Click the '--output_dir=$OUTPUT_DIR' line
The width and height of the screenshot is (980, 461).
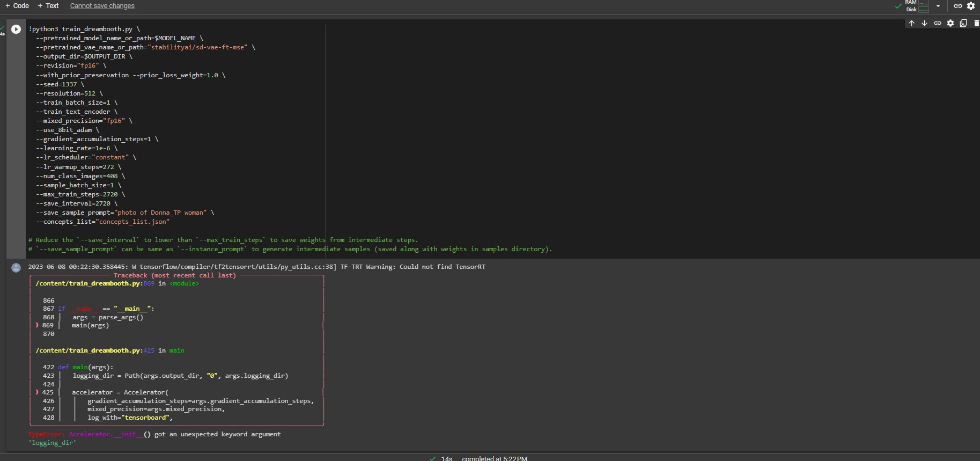tap(84, 56)
